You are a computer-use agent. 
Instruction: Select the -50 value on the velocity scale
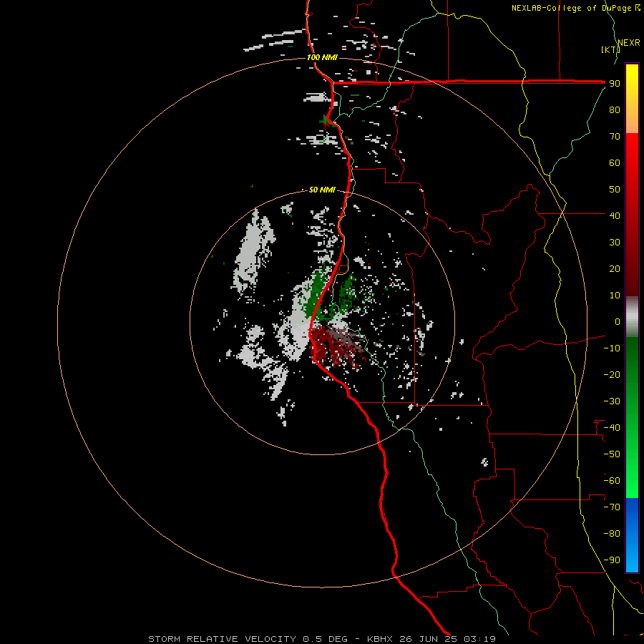[x=612, y=454]
